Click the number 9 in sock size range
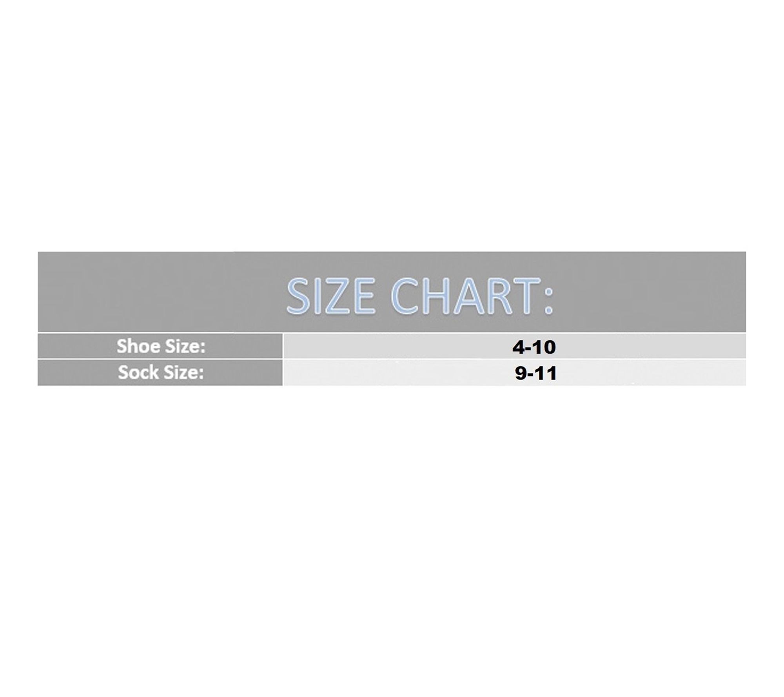The height and width of the screenshot is (697, 784). pyautogui.click(x=521, y=374)
